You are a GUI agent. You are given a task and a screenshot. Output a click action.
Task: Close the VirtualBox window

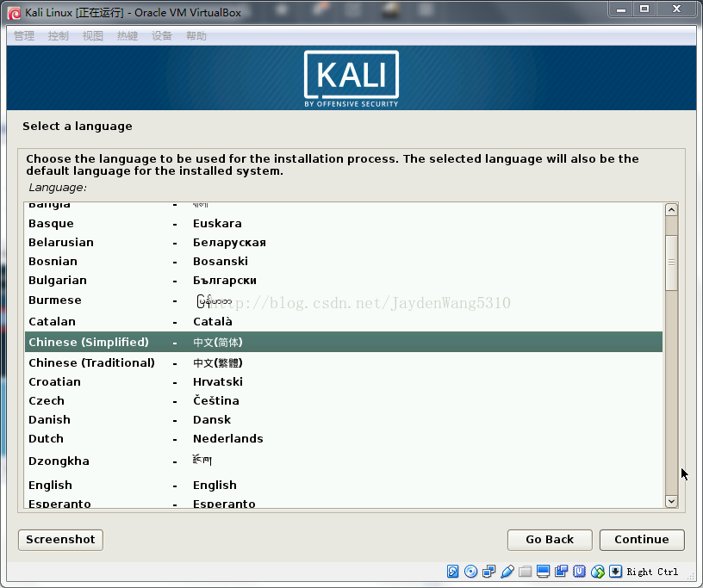(x=677, y=9)
